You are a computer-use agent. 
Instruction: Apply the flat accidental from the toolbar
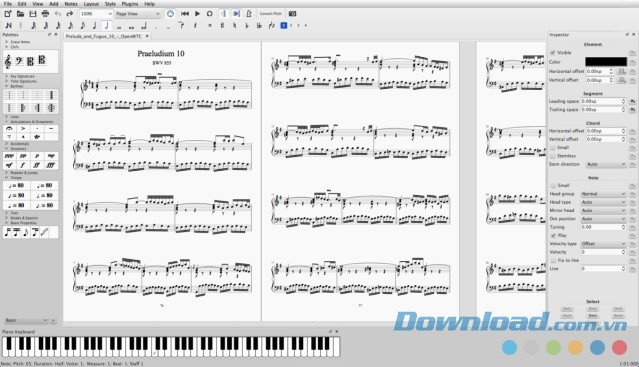[247, 26]
